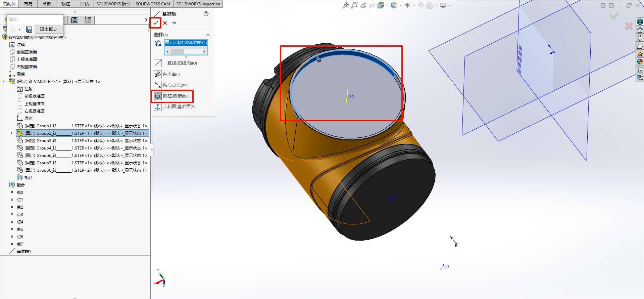Open the SOLIDWORKS CAM tab
Viewport: 644px width, 299px height.
pos(153,4)
